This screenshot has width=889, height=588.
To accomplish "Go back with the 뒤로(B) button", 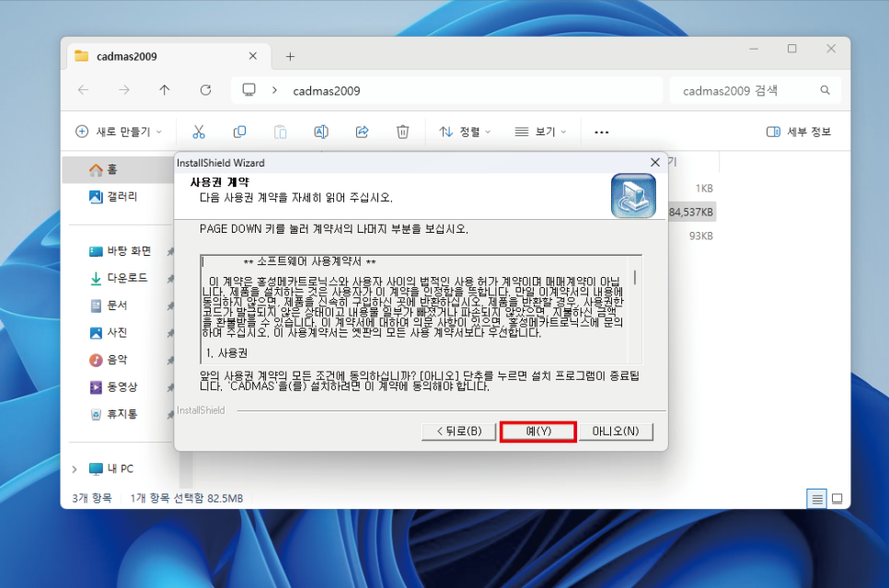I will click(459, 432).
